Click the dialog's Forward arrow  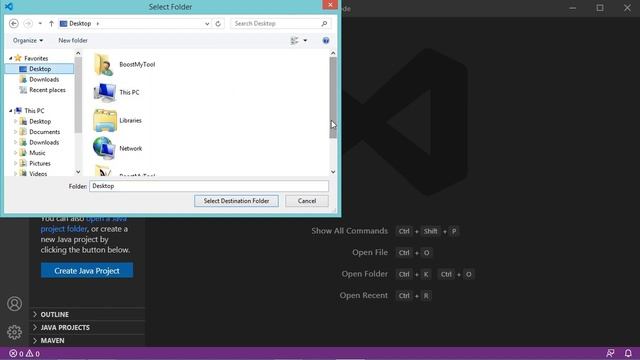pyautogui.click(x=28, y=24)
